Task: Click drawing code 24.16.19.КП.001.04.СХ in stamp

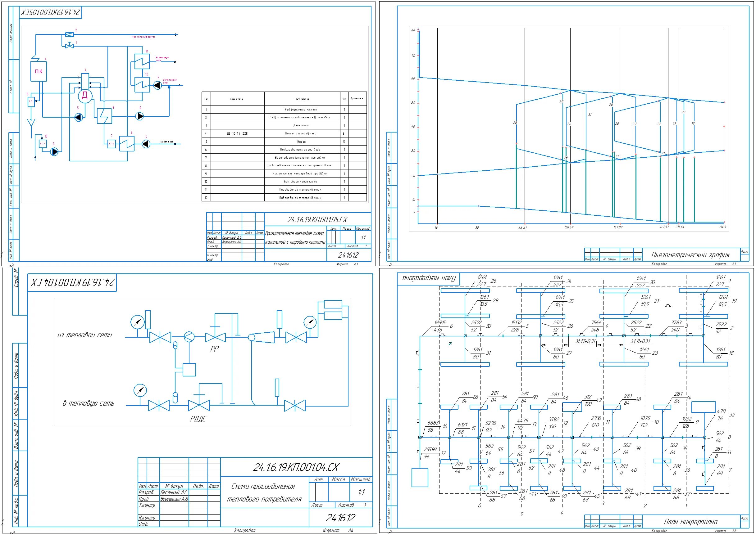Action: pyautogui.click(x=296, y=467)
